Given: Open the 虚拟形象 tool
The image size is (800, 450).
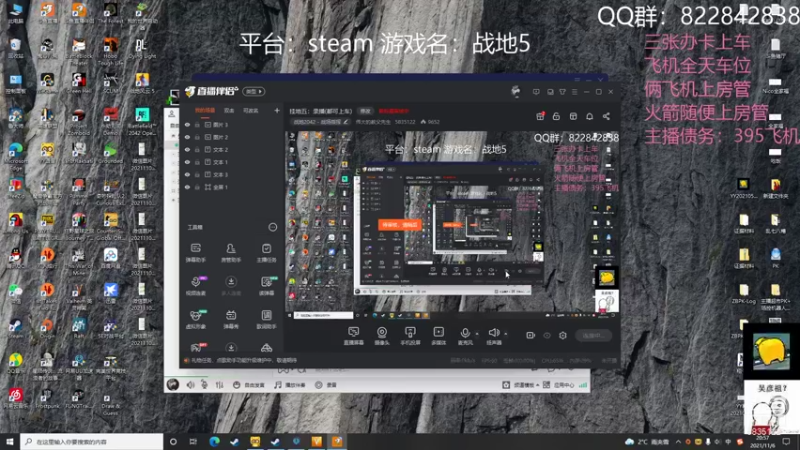Looking at the screenshot, I should click(195, 319).
